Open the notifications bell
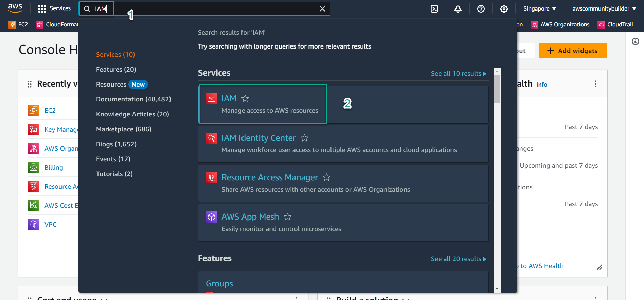The width and height of the screenshot is (644, 300). point(458,9)
